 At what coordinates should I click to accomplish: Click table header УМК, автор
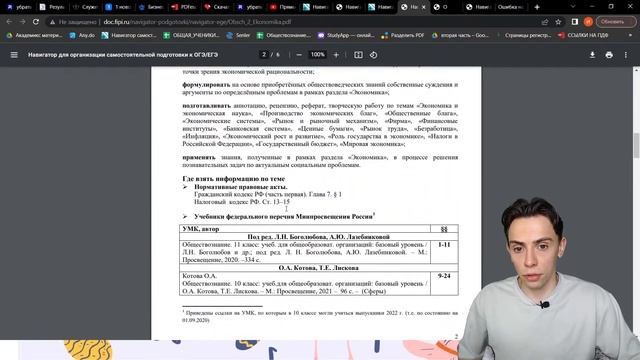pos(201,229)
